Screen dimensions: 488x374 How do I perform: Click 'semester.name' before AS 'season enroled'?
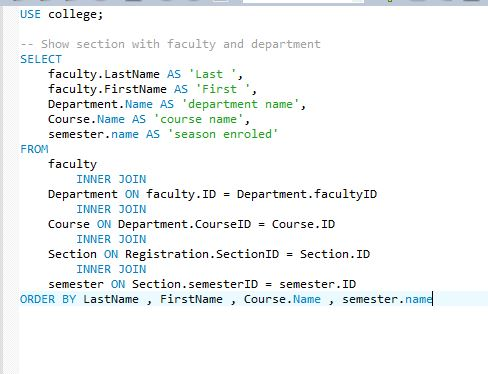(x=93, y=134)
